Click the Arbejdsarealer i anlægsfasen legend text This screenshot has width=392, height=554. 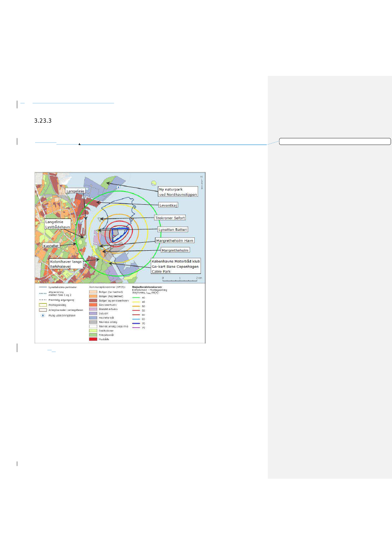pos(66,310)
